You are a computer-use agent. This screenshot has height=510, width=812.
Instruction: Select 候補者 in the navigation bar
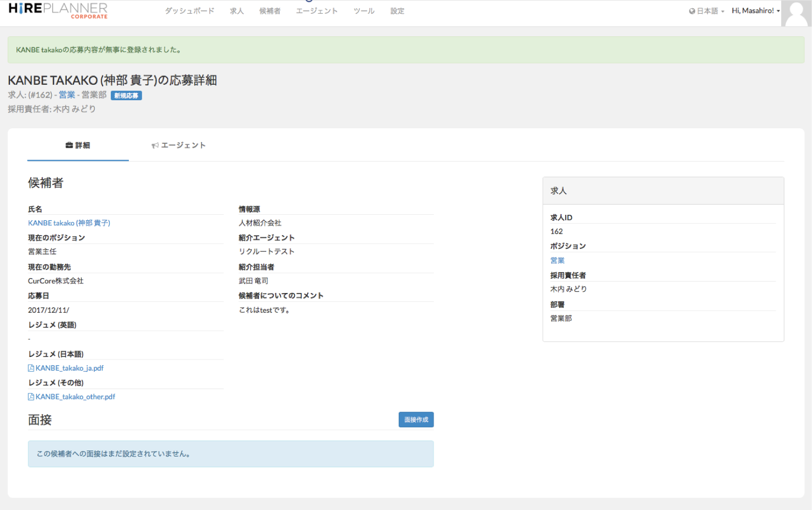pyautogui.click(x=270, y=11)
